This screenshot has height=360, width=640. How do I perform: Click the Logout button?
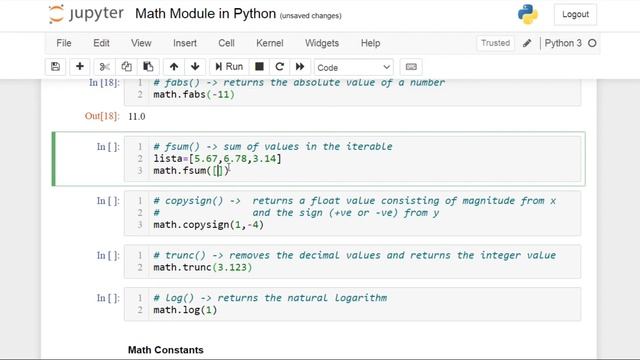pyautogui.click(x=575, y=14)
